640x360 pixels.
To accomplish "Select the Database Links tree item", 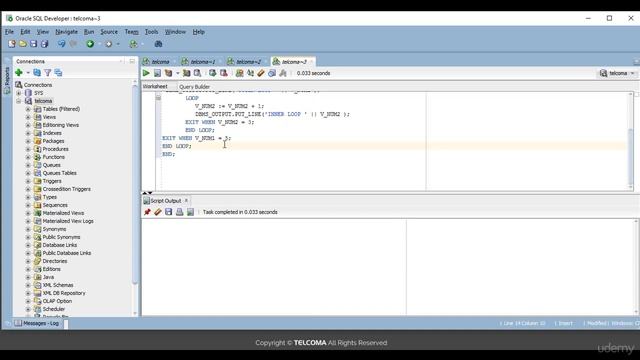I will coord(60,245).
